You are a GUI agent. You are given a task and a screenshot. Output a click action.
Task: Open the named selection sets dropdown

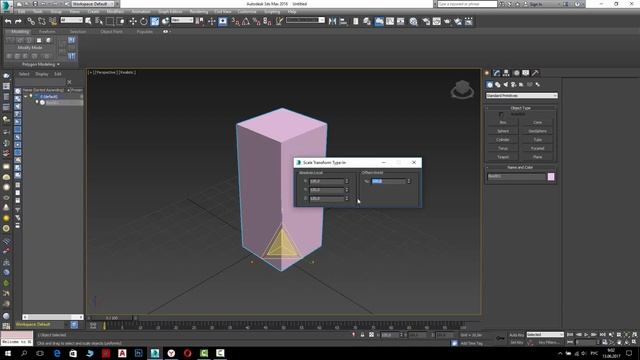pos(305,20)
